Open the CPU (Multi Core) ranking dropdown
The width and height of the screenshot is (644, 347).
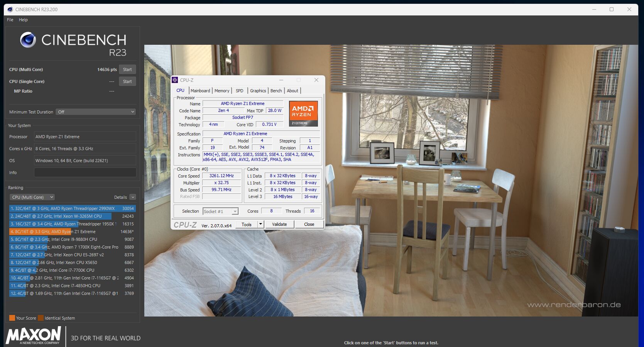pos(32,197)
